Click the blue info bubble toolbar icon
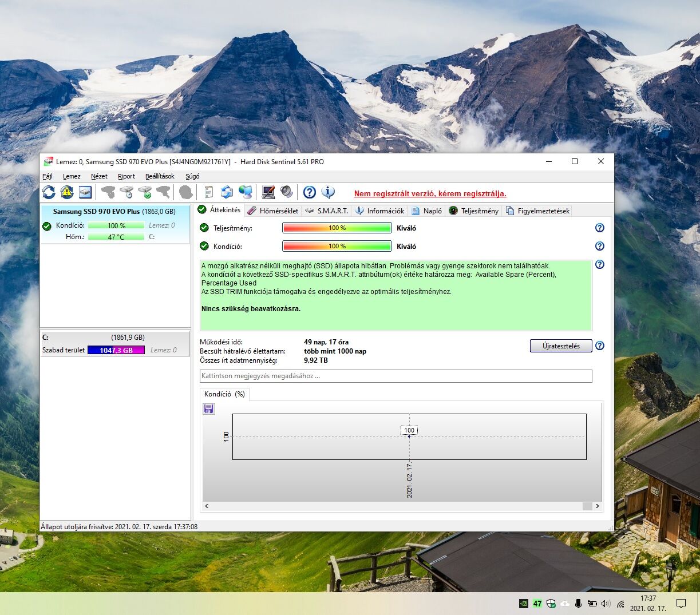This screenshot has width=700, height=615. (328, 192)
